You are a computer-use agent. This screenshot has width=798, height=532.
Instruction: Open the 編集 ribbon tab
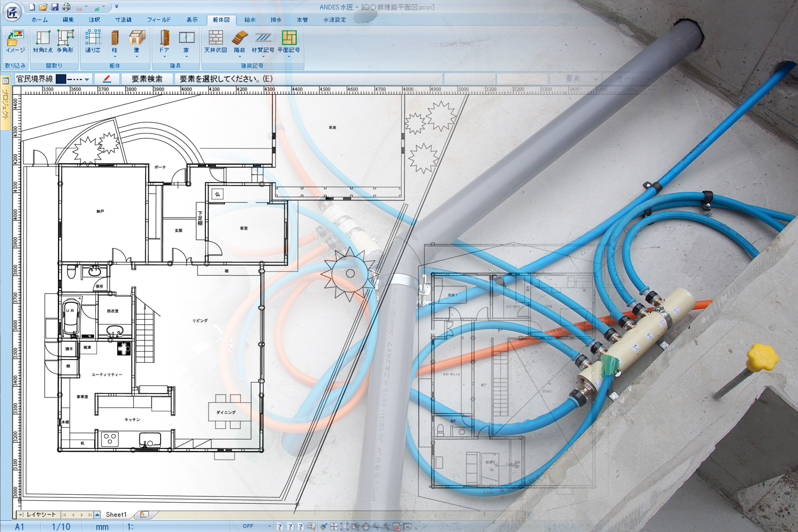coord(68,20)
